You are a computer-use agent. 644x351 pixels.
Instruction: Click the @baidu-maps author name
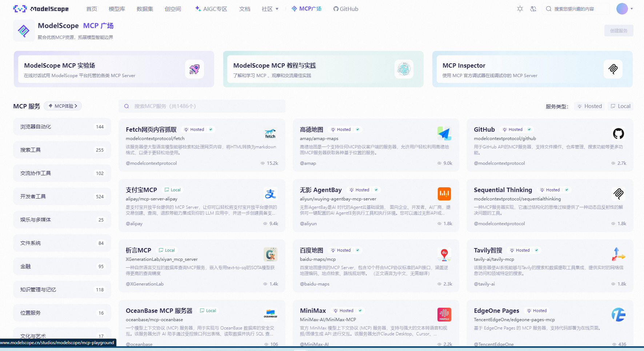coord(315,284)
